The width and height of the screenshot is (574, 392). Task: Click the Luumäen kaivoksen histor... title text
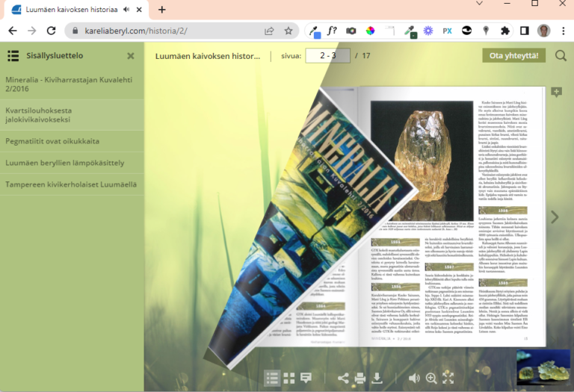click(x=208, y=56)
